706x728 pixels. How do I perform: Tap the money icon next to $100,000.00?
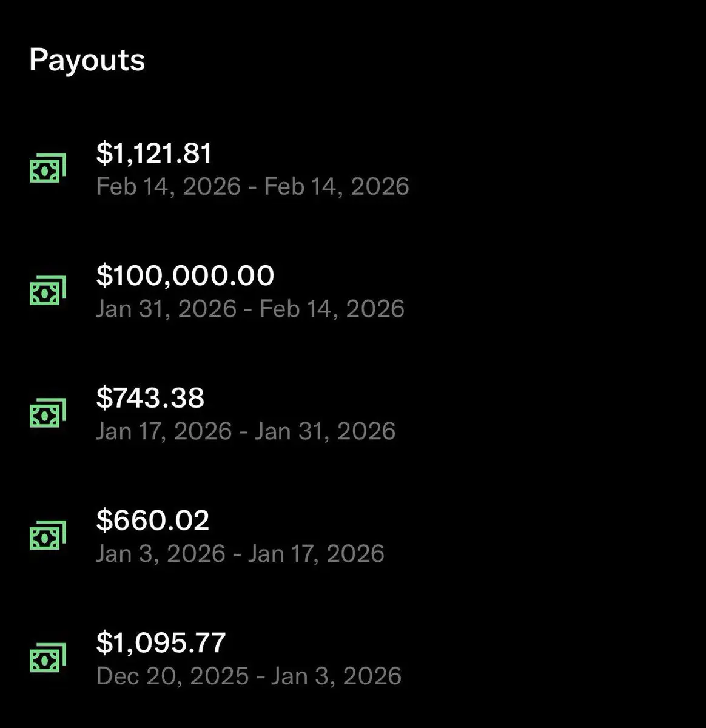pyautogui.click(x=48, y=291)
